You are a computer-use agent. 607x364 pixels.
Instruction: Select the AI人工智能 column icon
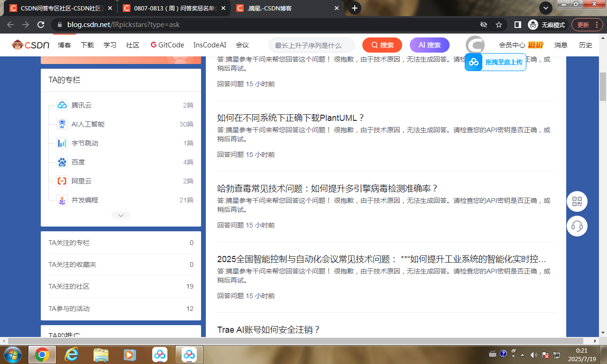click(62, 124)
